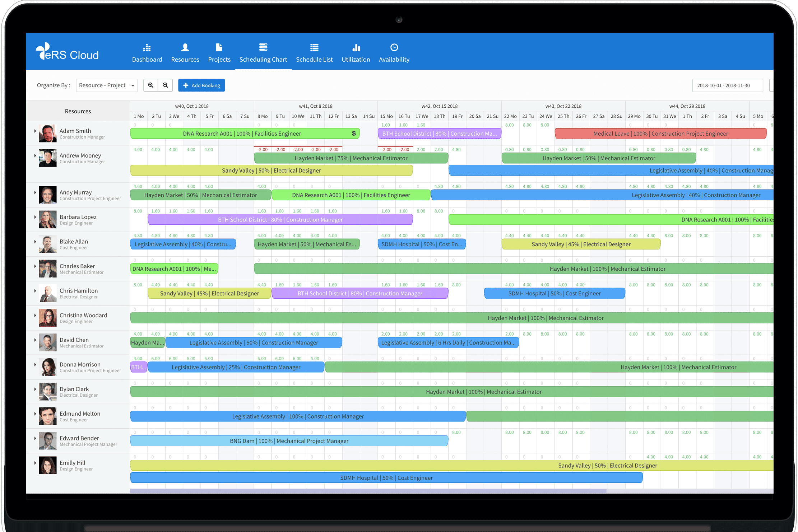Open Adam Smith's Medical Leave booking
The width and height of the screenshot is (798, 532).
click(x=661, y=134)
